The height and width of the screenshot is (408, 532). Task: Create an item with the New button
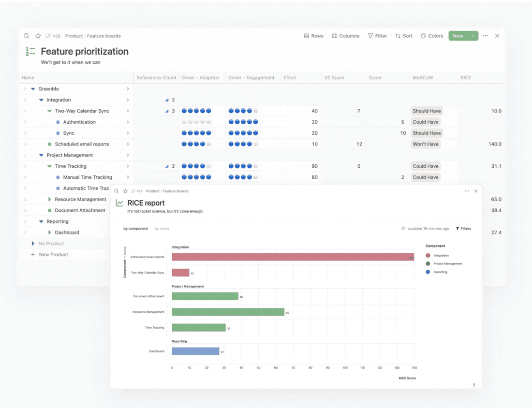tap(458, 36)
